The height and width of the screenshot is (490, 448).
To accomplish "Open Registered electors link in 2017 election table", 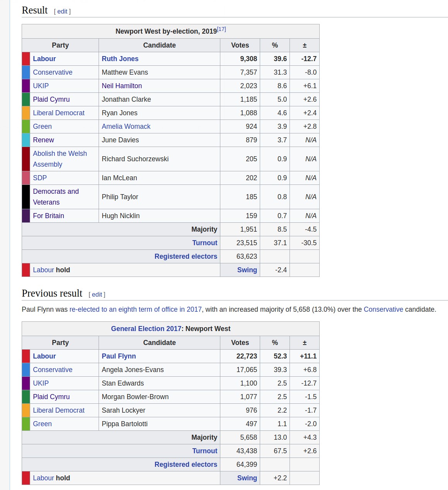I will 186,464.
